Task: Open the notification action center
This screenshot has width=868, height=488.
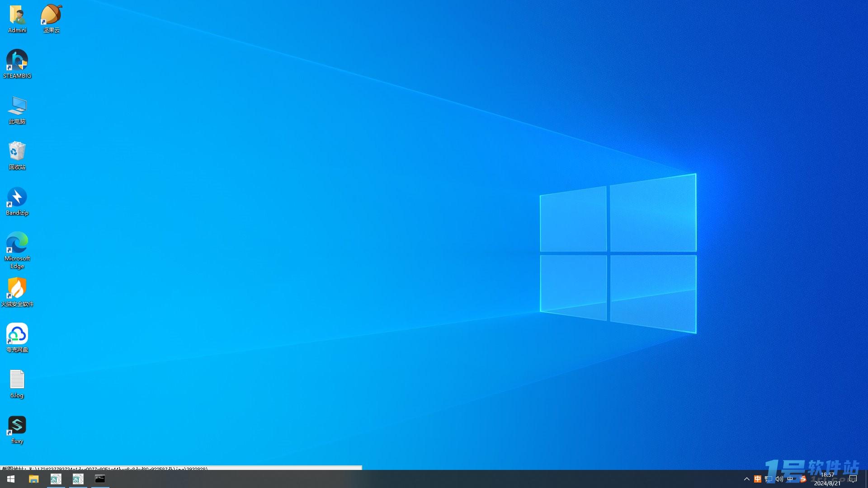Action: pos(853,479)
